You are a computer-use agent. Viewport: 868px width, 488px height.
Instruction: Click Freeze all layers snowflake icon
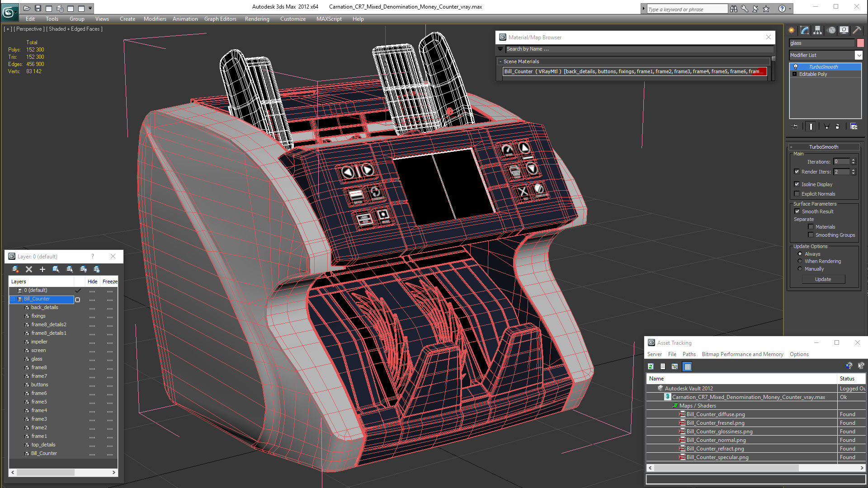[x=97, y=269]
